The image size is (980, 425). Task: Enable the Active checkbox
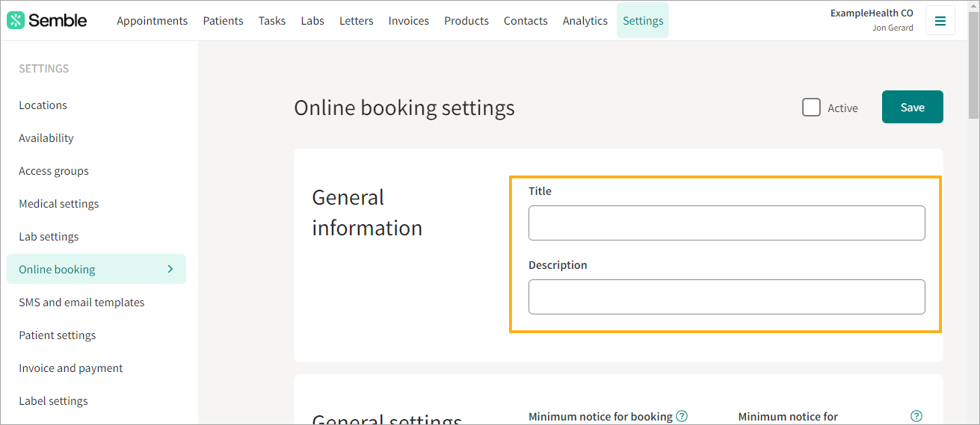pyautogui.click(x=811, y=108)
